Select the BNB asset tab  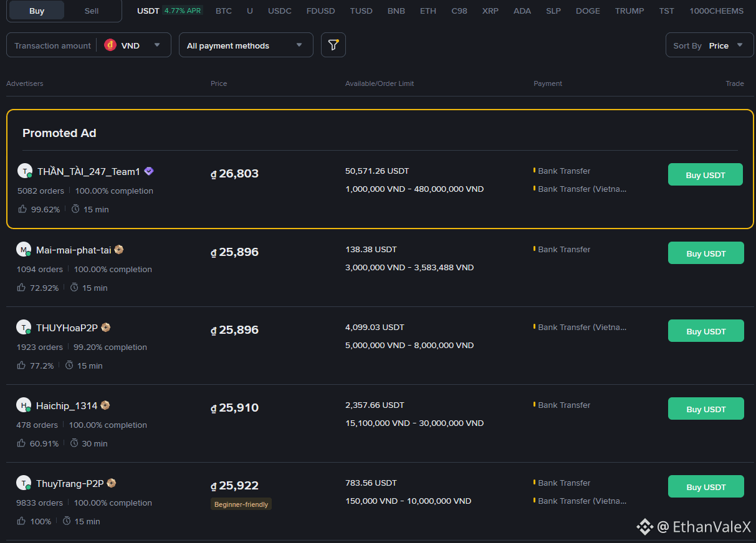[396, 11]
